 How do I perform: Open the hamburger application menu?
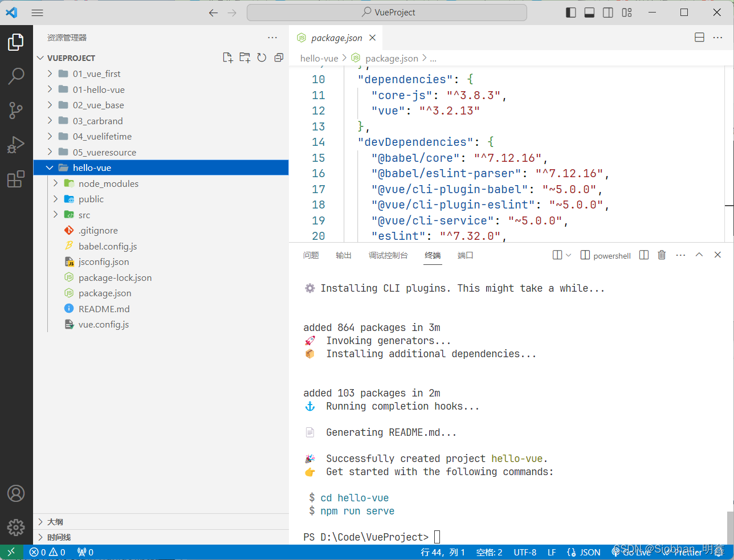38,13
